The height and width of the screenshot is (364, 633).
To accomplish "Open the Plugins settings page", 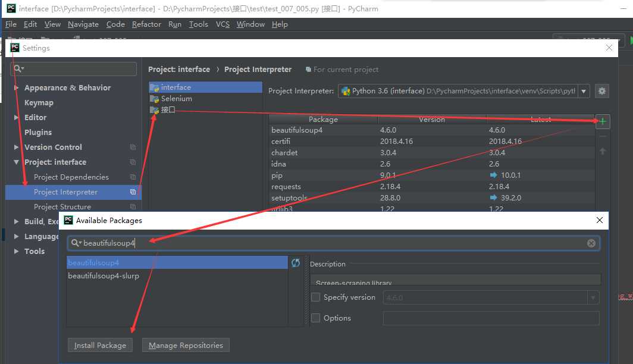I will pos(38,133).
